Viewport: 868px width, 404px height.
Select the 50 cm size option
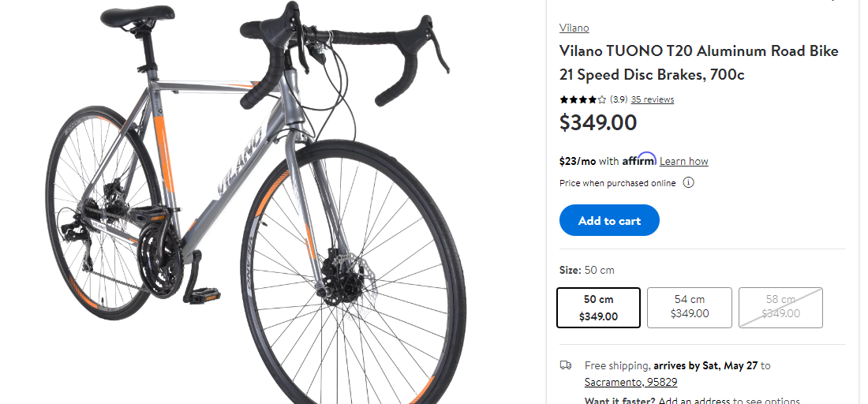(x=598, y=307)
